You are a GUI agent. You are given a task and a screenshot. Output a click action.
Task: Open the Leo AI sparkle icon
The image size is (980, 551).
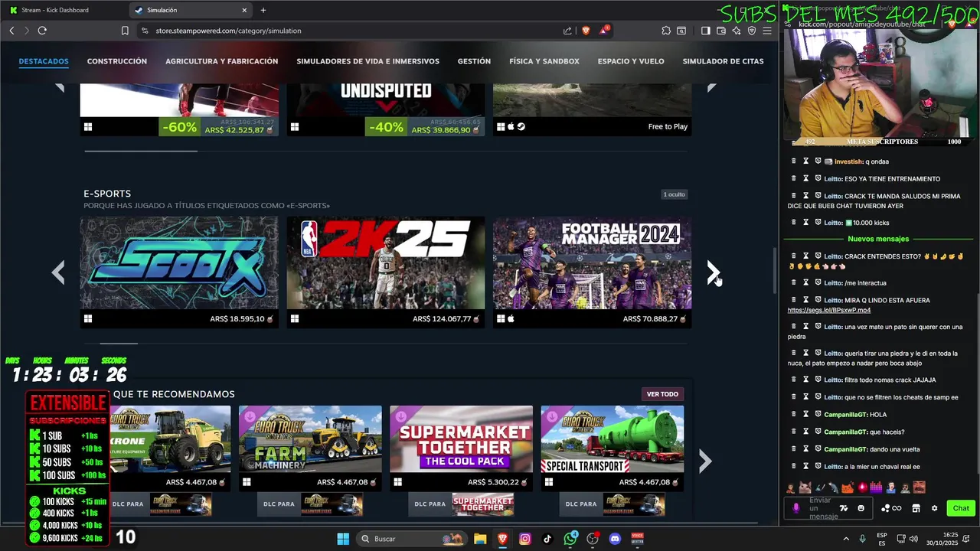[x=737, y=31]
